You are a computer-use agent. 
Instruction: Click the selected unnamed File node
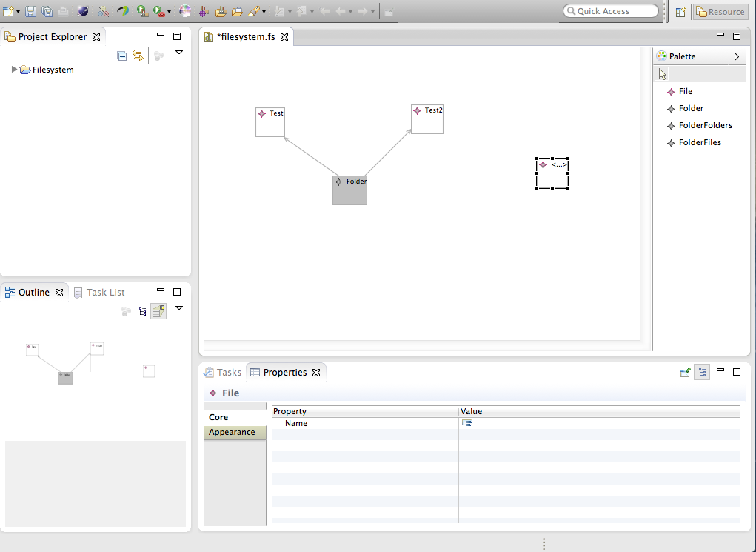pyautogui.click(x=552, y=173)
